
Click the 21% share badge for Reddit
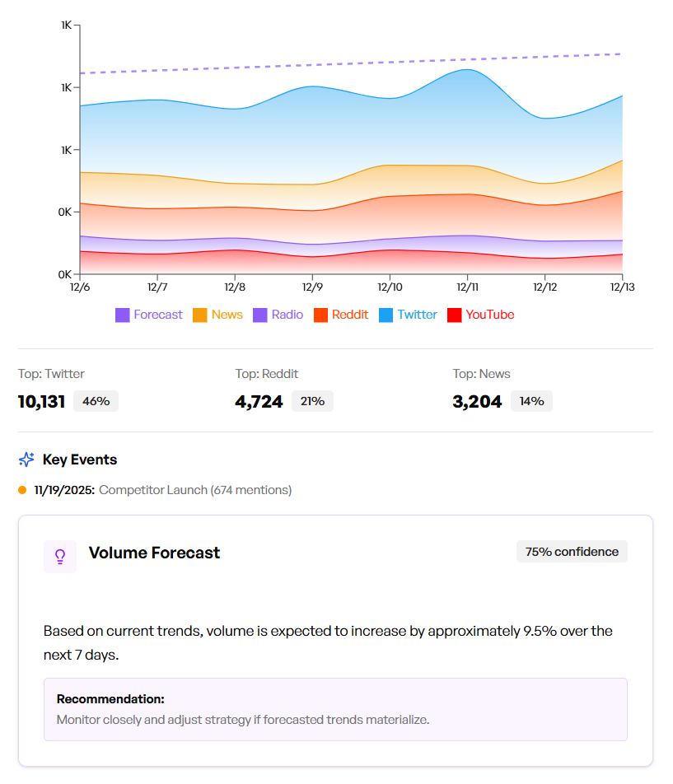point(312,401)
